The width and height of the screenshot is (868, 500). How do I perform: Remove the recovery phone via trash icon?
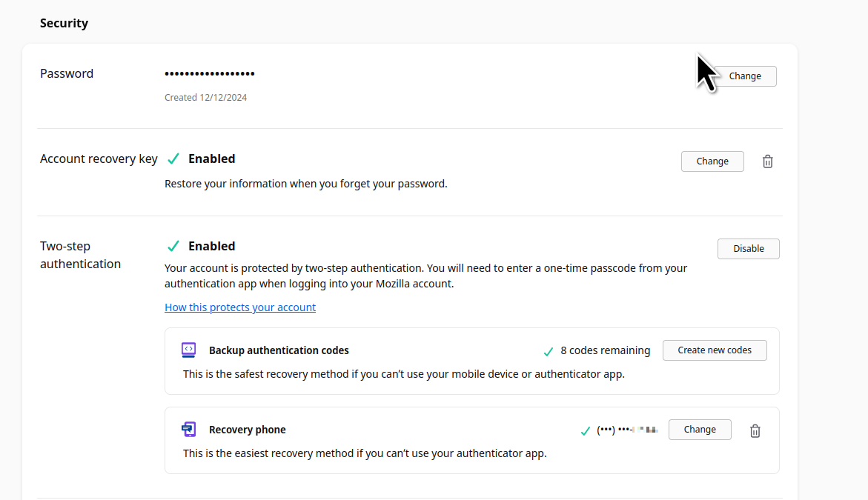[755, 431]
